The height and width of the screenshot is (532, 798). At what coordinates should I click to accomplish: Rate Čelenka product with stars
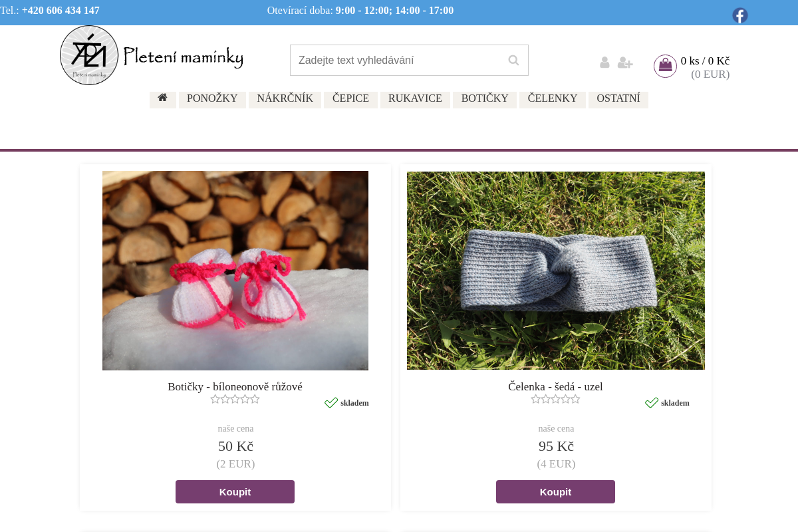point(555,399)
